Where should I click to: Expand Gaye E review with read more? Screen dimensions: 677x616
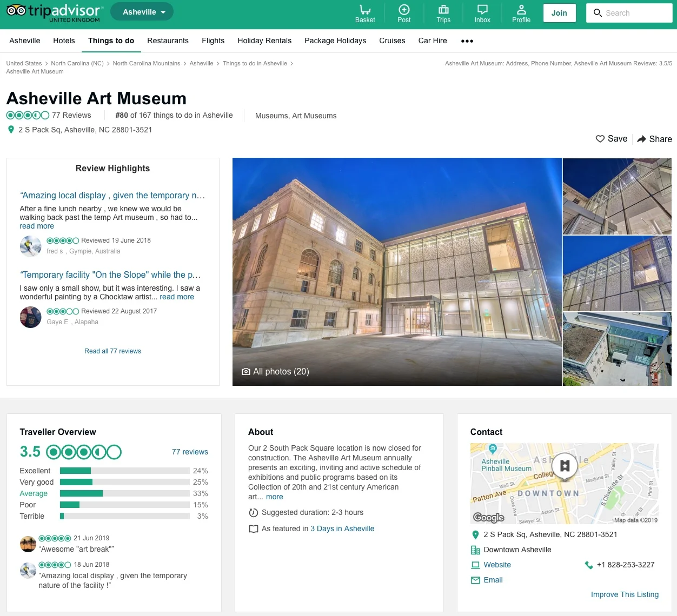click(177, 297)
